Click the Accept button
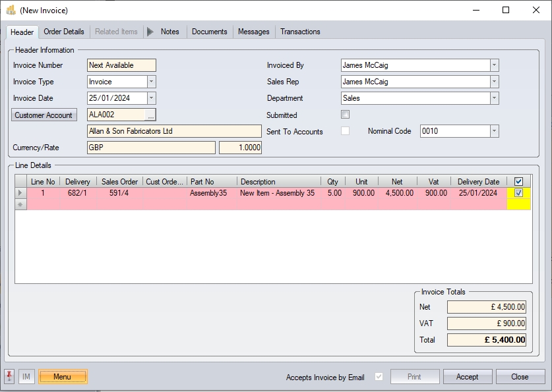The height and width of the screenshot is (392, 552). point(467,377)
